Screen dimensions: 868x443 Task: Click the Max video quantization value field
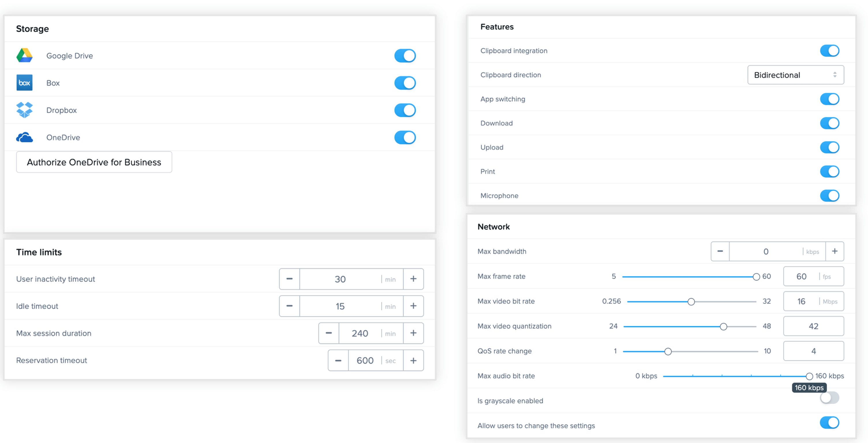point(813,326)
